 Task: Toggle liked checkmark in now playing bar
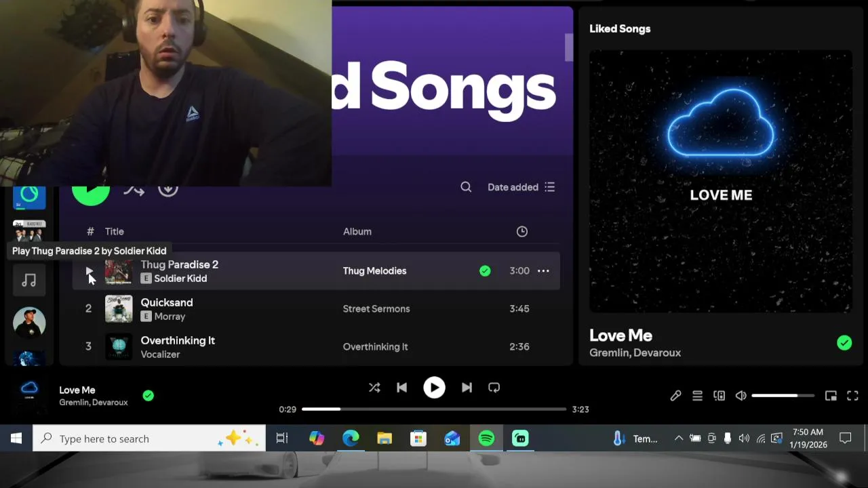click(x=149, y=396)
